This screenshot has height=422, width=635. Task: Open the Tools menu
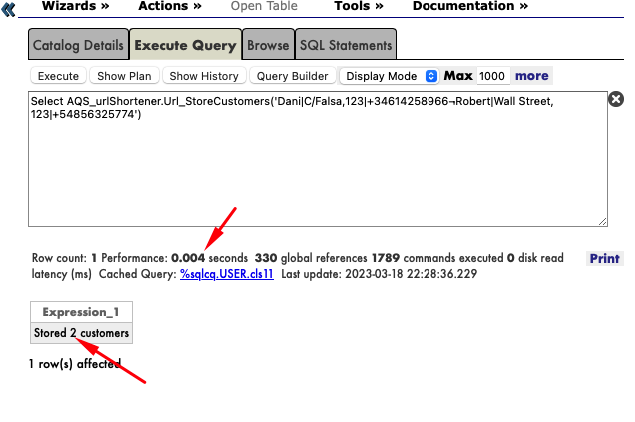359,6
